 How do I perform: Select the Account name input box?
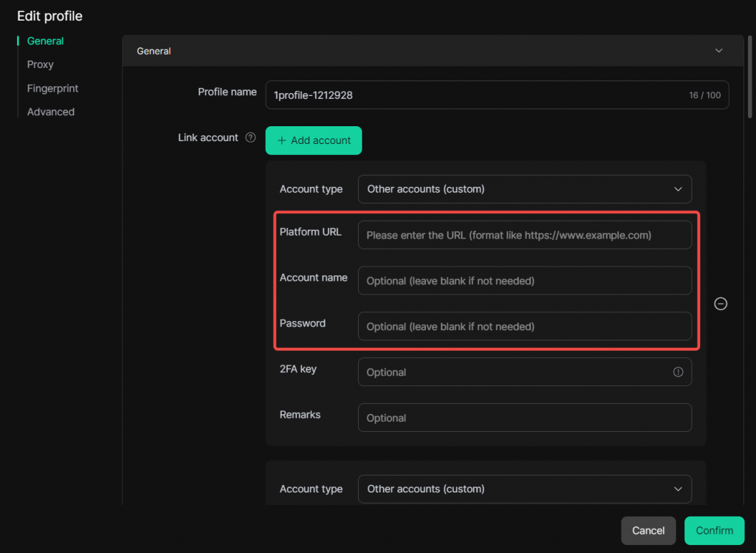click(524, 281)
